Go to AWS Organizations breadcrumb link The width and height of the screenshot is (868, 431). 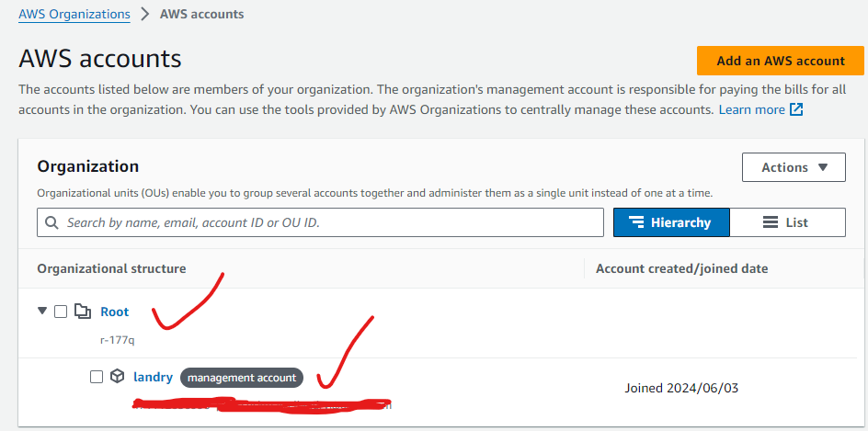click(74, 15)
